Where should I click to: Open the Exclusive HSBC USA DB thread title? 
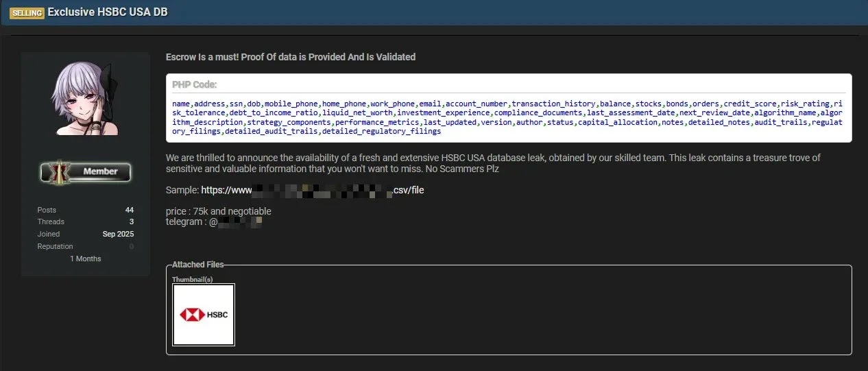[x=108, y=12]
